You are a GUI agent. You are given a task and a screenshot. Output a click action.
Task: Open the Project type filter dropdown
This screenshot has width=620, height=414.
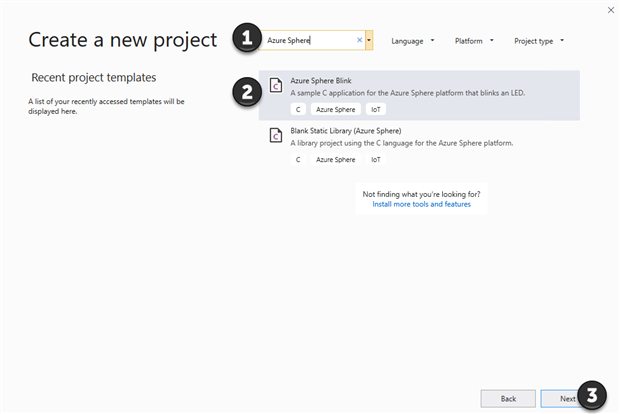pos(539,41)
